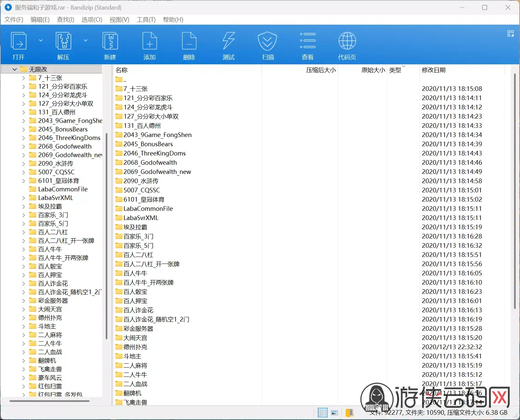
Task: Click date 2020/12/13 22:32:32 cell
Action: [x=452, y=347]
